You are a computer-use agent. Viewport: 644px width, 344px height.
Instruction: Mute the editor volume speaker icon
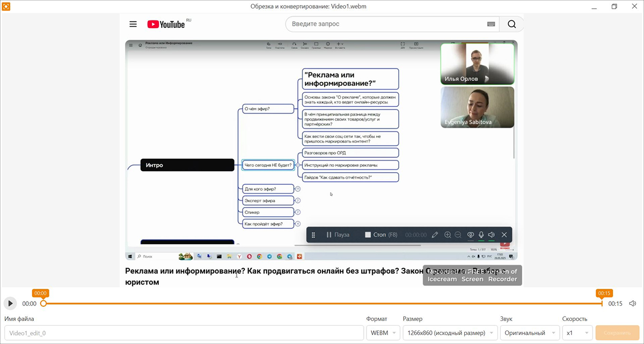[x=633, y=303]
